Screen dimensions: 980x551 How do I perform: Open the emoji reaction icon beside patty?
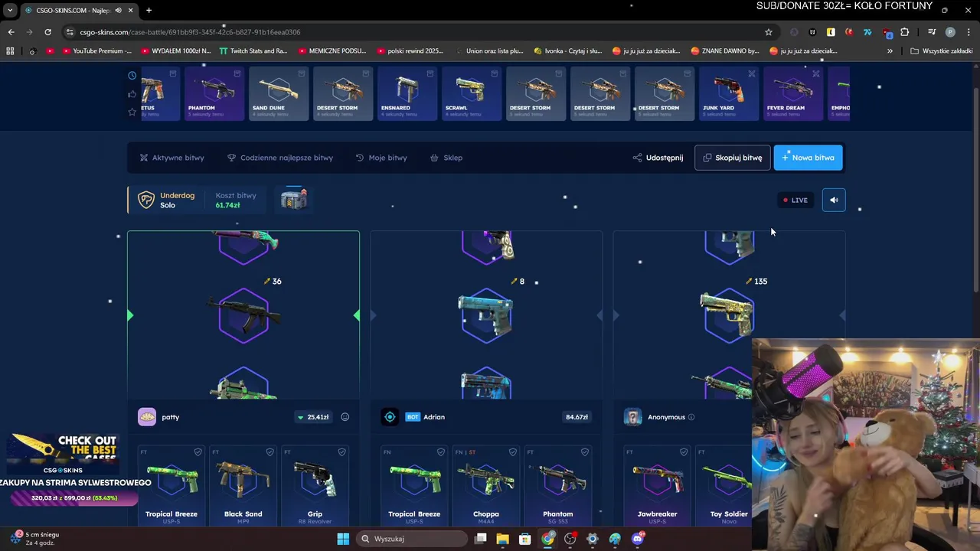click(345, 417)
